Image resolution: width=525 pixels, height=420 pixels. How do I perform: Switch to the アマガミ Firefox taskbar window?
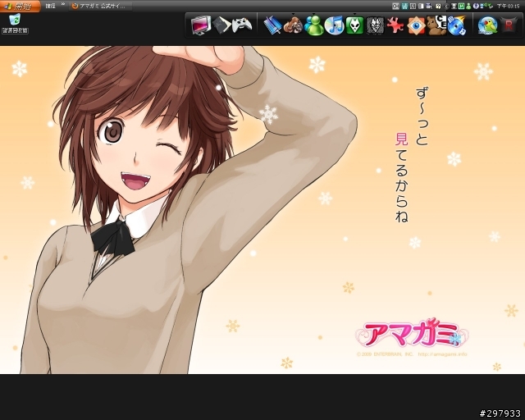pos(100,6)
